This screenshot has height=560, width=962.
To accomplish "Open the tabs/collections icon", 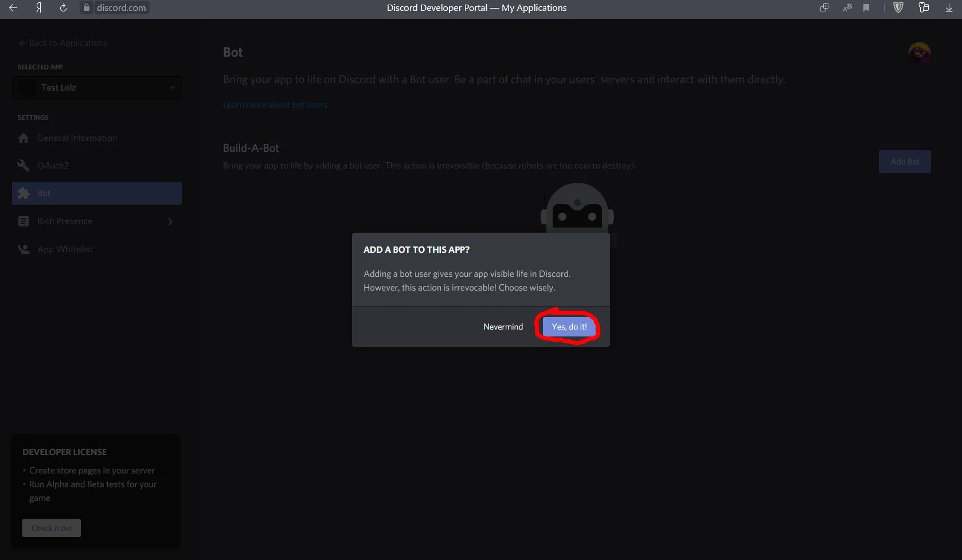I will coord(924,7).
